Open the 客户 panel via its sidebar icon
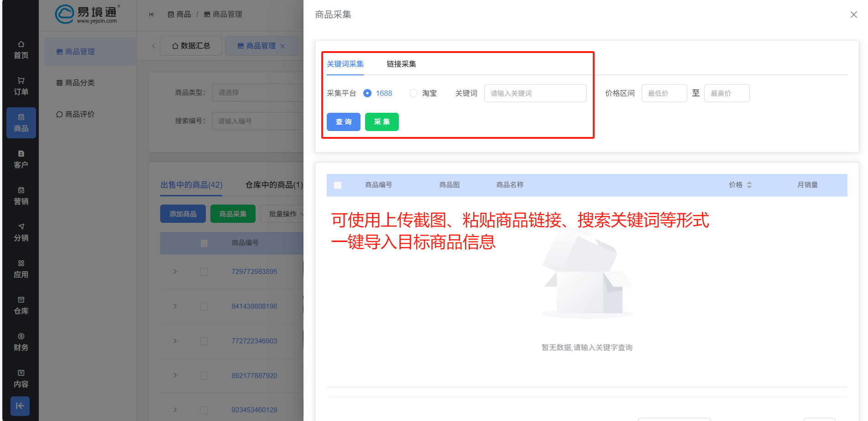The height and width of the screenshot is (421, 868). click(x=21, y=159)
